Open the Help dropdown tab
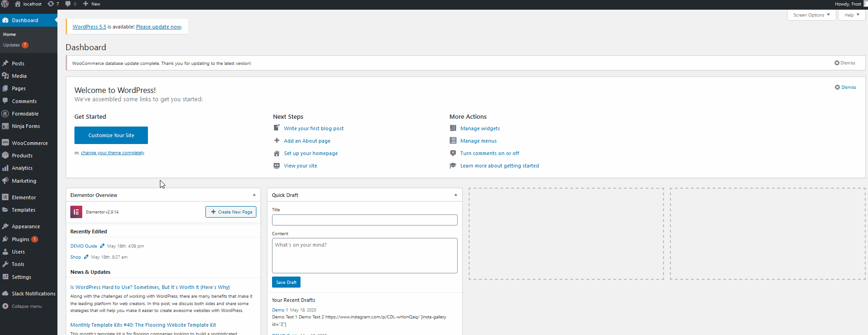 851,15
